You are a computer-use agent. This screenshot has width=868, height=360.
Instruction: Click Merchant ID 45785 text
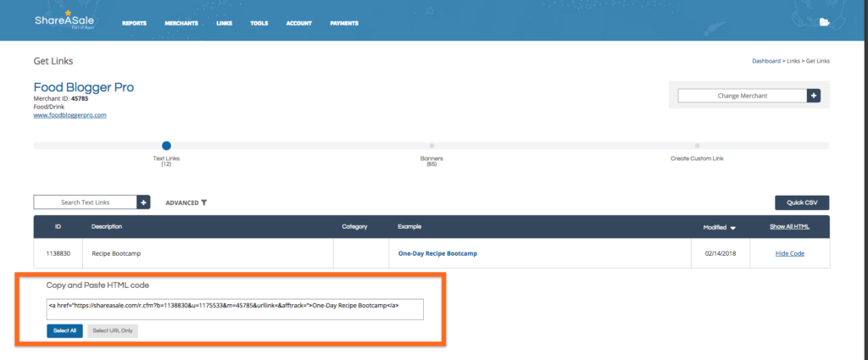[x=61, y=98]
